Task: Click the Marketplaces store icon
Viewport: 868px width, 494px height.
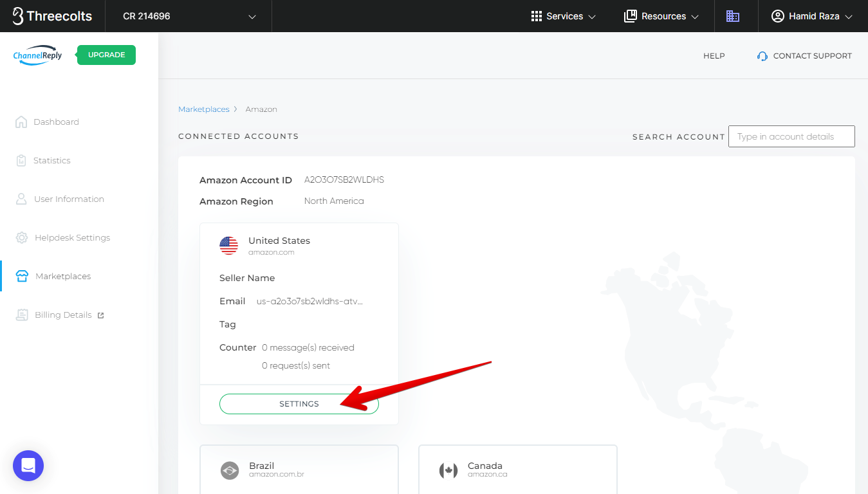Action: tap(22, 277)
